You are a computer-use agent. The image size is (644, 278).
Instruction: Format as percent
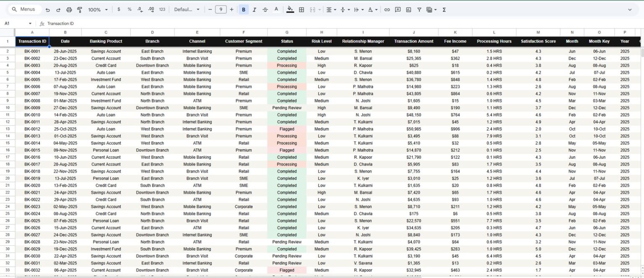click(x=129, y=10)
